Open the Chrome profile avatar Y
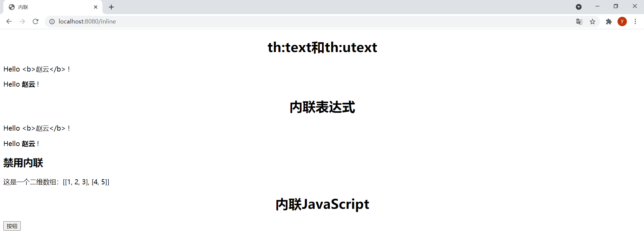 [x=622, y=21]
